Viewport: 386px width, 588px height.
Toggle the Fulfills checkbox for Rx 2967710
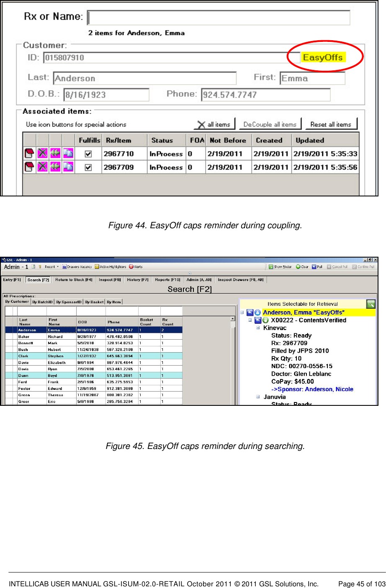(89, 153)
